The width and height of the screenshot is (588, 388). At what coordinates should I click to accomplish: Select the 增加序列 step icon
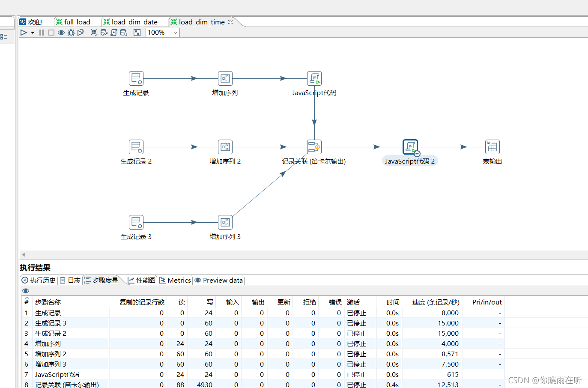click(x=225, y=78)
